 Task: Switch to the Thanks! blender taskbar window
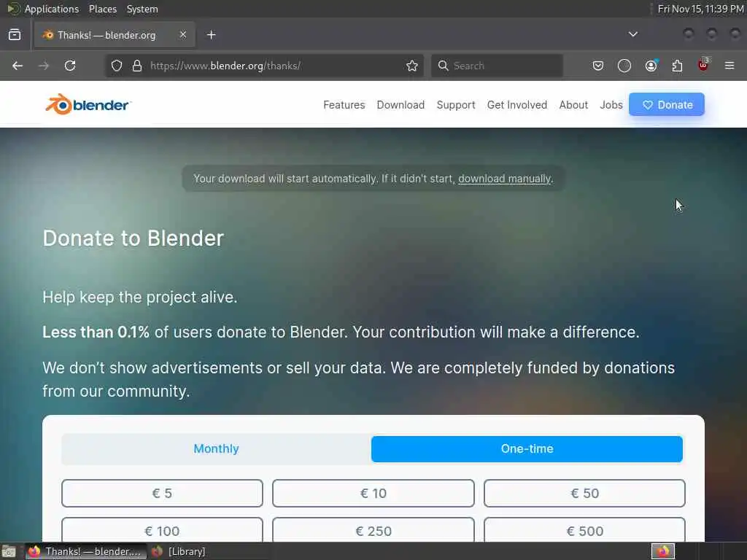pos(86,551)
